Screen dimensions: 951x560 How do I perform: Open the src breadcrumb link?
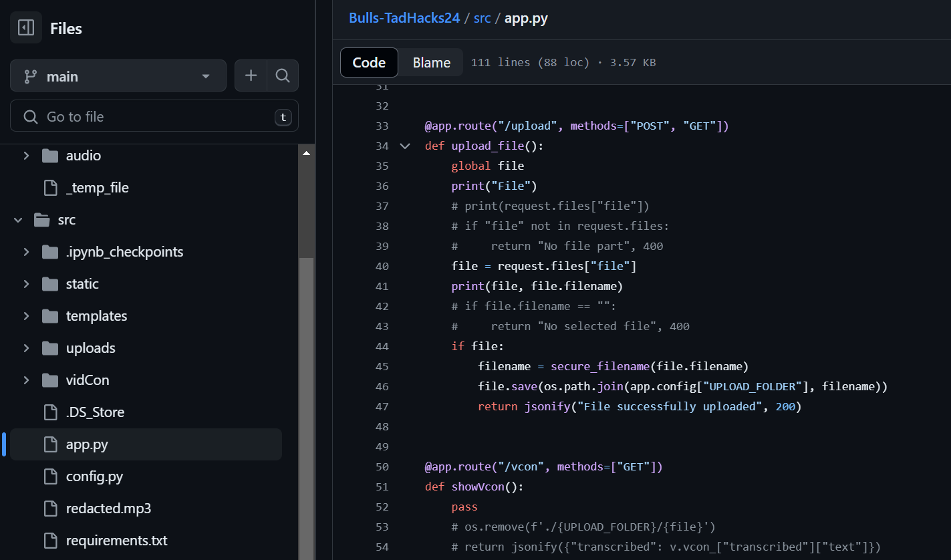(x=482, y=18)
